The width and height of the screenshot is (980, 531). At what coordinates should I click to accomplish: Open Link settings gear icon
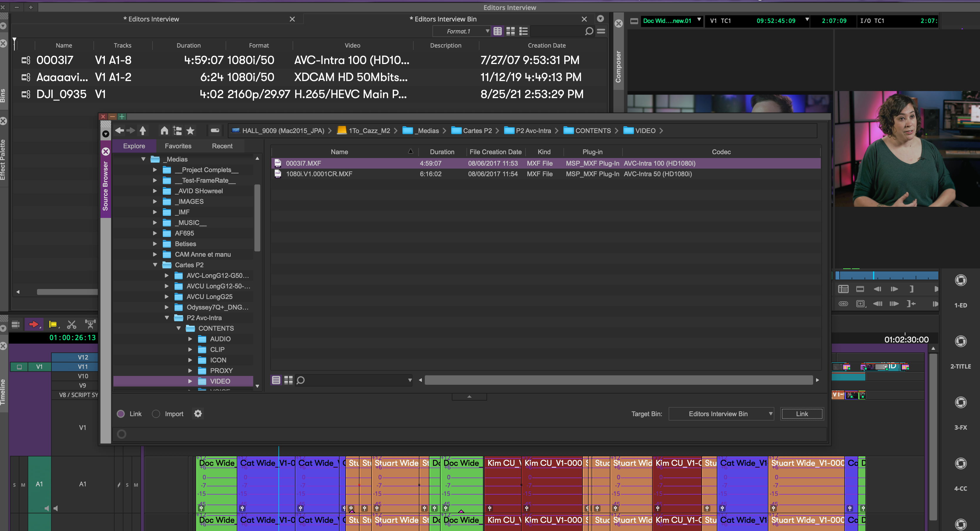pos(198,414)
